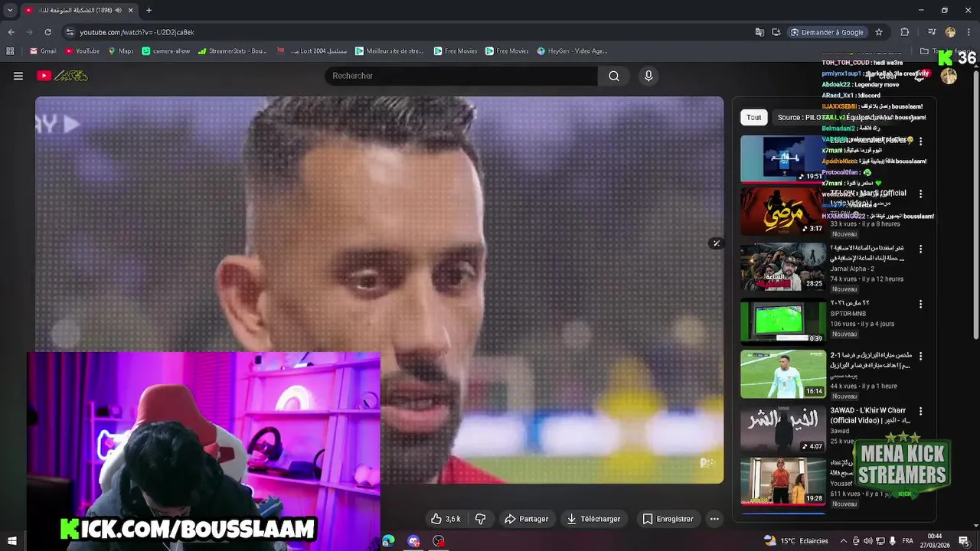Open Discord from the taskbar

pos(414,541)
